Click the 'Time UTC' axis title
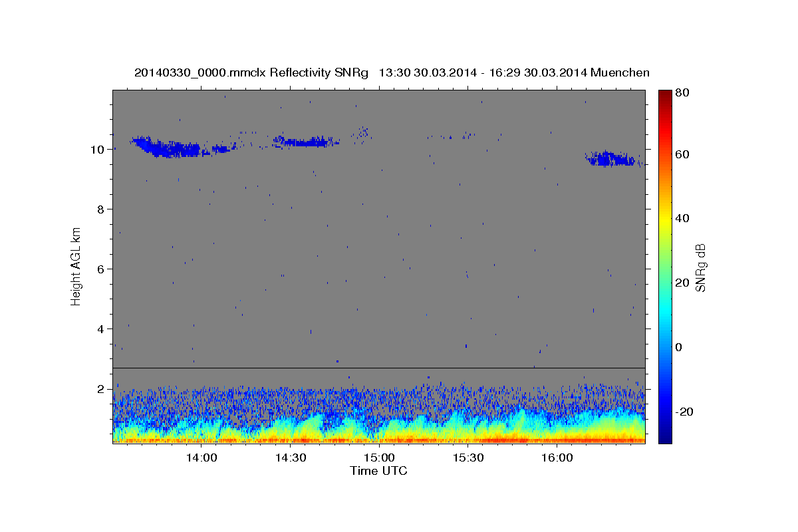This screenshot has height=532, width=798. click(379, 471)
